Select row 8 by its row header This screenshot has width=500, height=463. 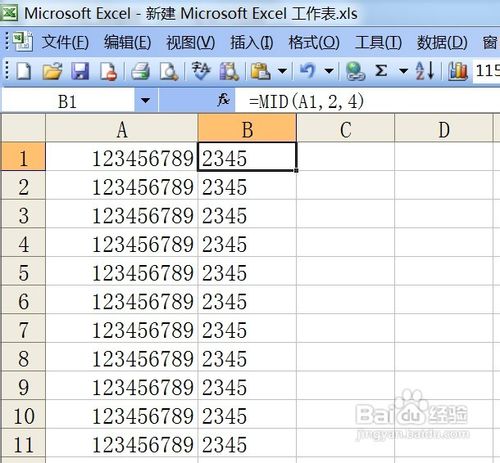point(23,358)
